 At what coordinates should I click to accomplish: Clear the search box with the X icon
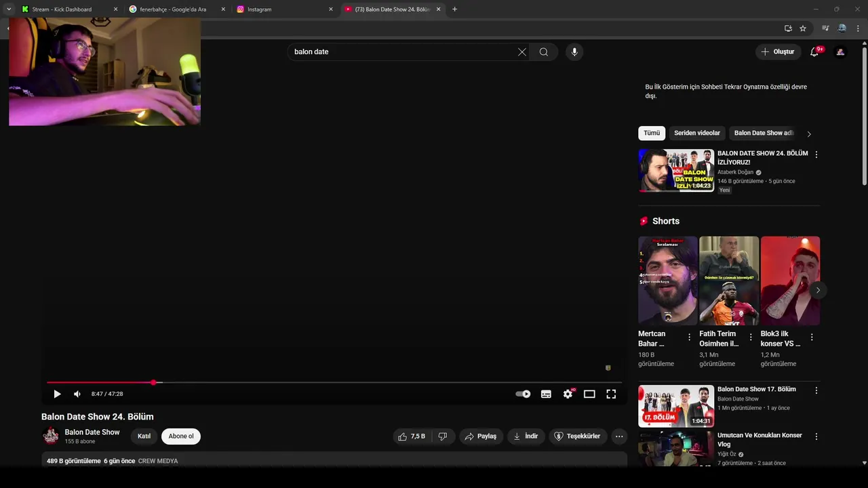point(522,52)
